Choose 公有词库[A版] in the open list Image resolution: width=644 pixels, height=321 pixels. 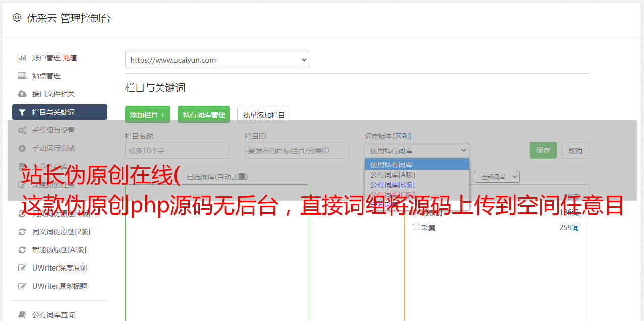tap(417, 175)
